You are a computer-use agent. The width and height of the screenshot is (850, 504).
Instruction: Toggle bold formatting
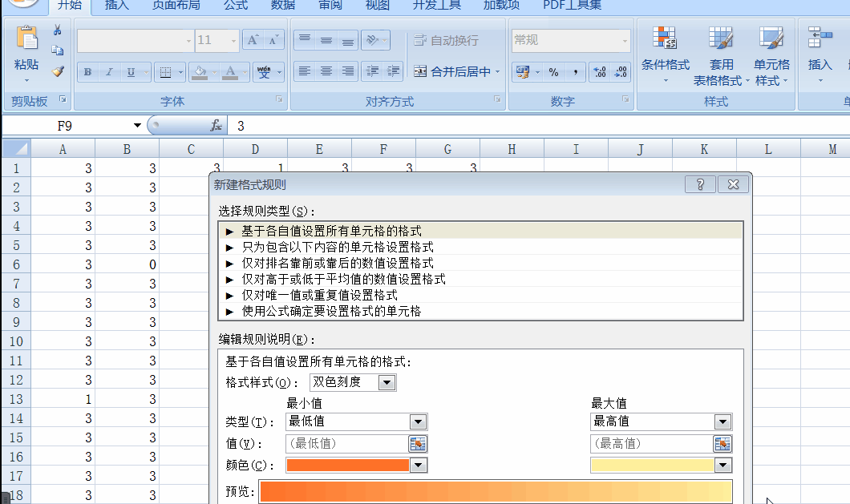87,71
